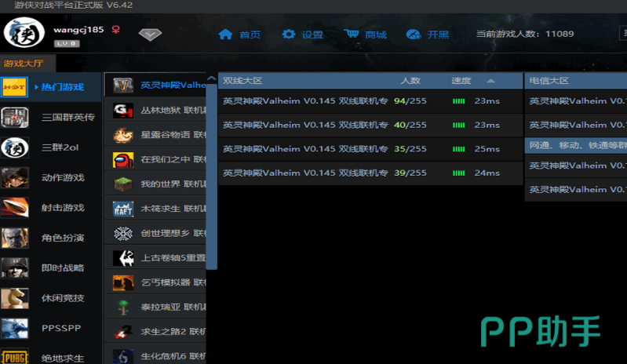The image size is (627, 364).
Task: Select the 角色扮演 category icon
Action: pyautogui.click(x=14, y=238)
